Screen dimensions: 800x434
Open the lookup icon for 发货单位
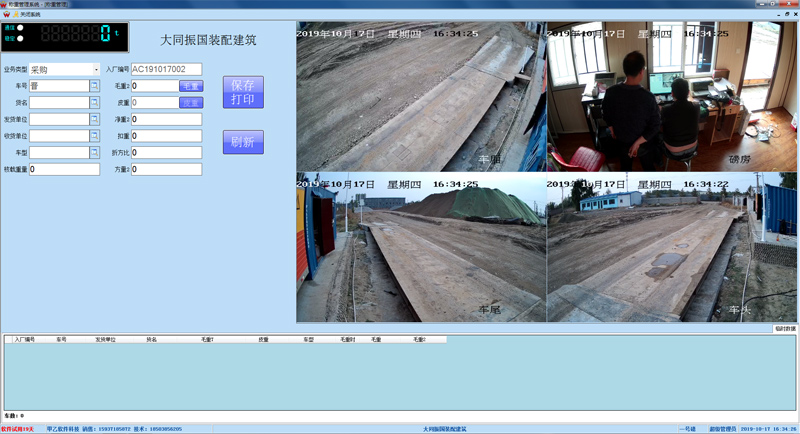click(x=95, y=119)
